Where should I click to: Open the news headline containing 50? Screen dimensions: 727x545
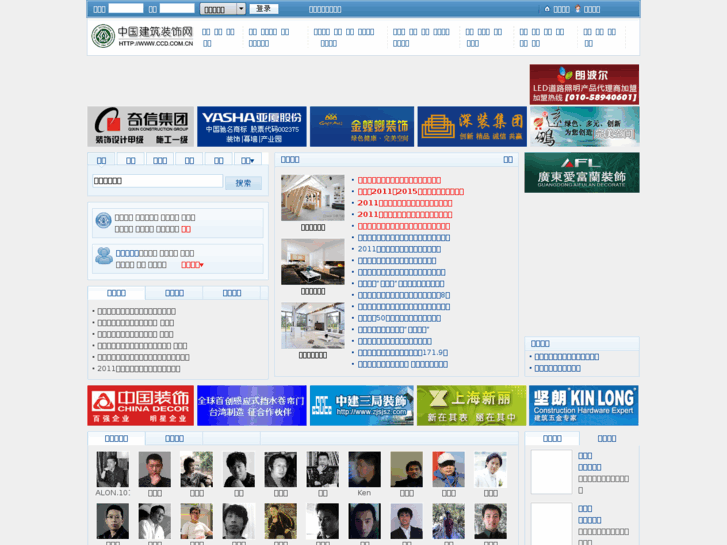click(399, 318)
